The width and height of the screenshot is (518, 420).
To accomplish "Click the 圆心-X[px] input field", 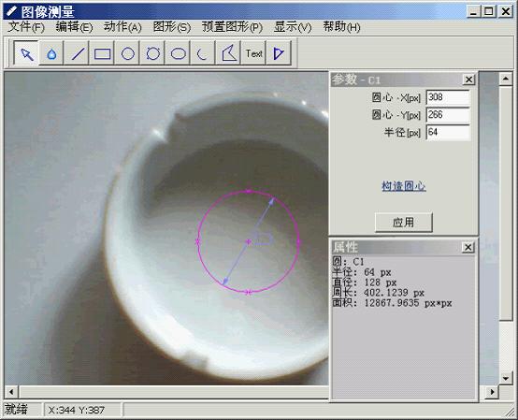I will coord(448,97).
